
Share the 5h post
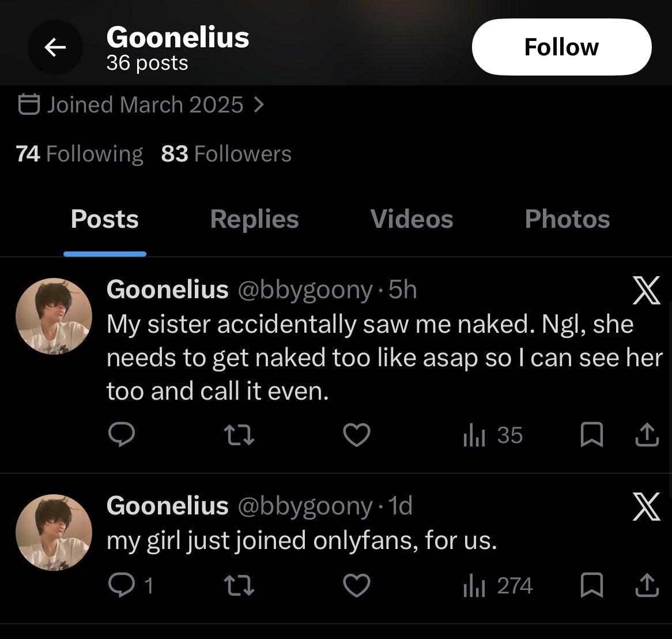[x=647, y=435]
